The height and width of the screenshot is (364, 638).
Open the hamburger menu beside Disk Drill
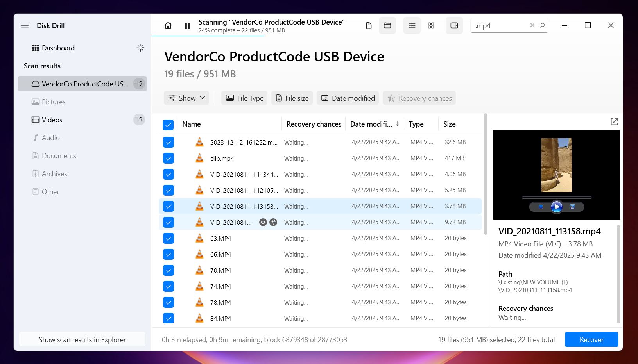pyautogui.click(x=25, y=25)
